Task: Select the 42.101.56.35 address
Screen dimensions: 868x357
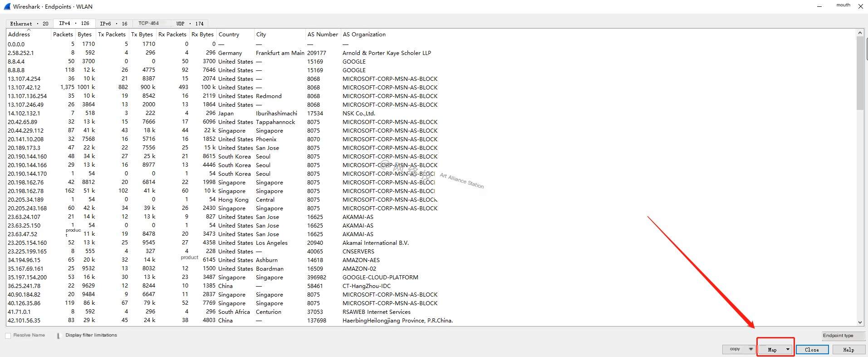Action: (24, 321)
